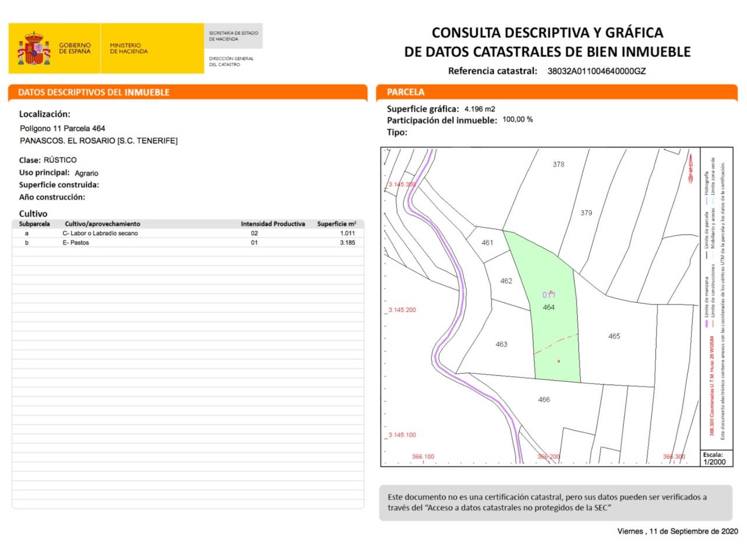Click the Tipo label
Viewport: 747px width, 560px height.
pyautogui.click(x=397, y=132)
